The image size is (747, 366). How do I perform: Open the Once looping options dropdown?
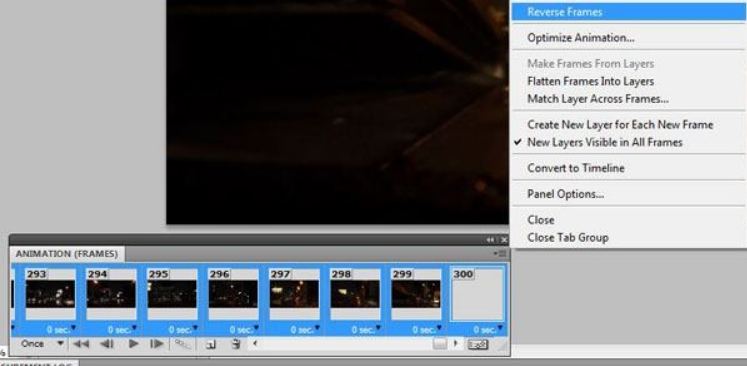click(42, 344)
